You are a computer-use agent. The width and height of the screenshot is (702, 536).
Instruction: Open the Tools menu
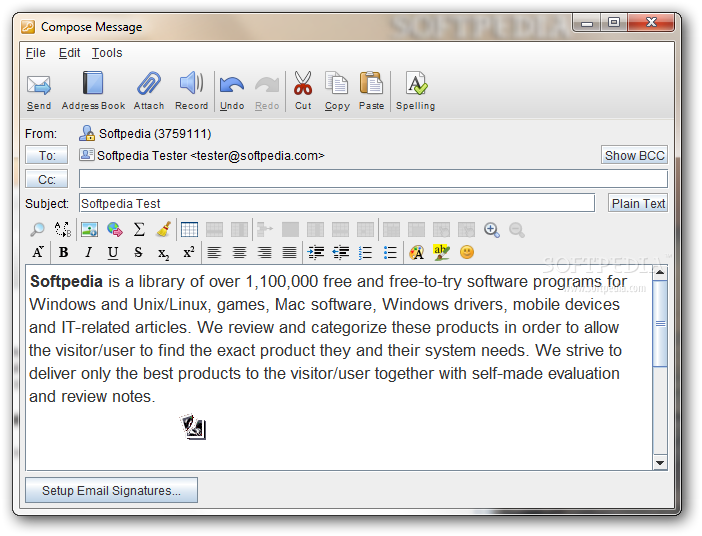(107, 53)
